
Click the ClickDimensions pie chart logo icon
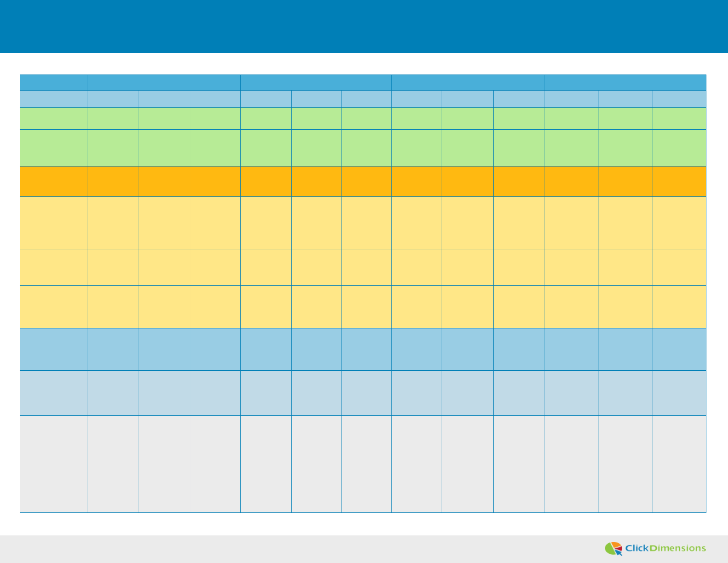tap(614, 548)
